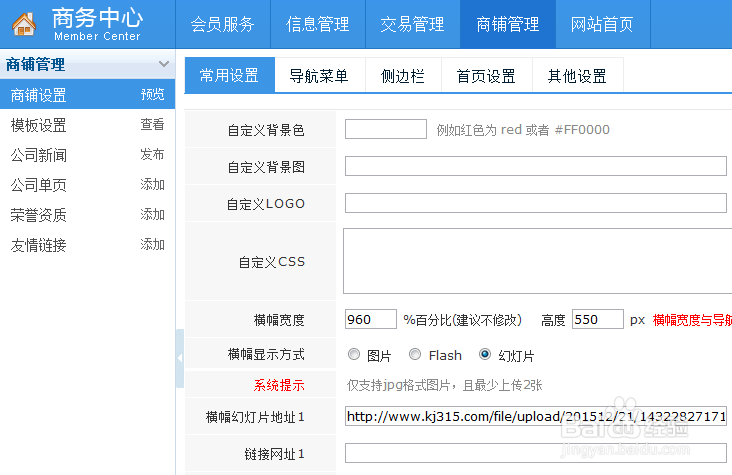Click the 自定义背景色 input field

click(386, 129)
